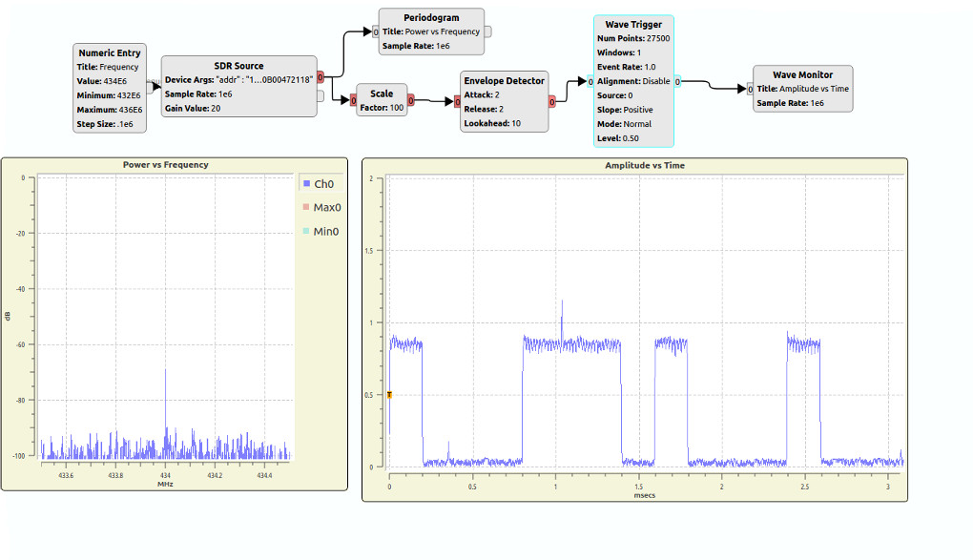The height and width of the screenshot is (560, 973).
Task: Click the Scale Factor 100 parameter
Action: [382, 108]
